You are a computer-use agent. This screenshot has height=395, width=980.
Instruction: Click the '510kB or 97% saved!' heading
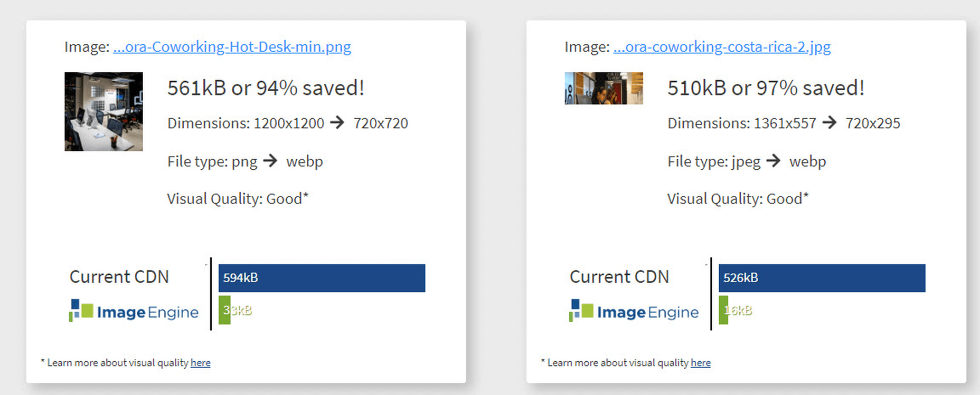[766, 88]
